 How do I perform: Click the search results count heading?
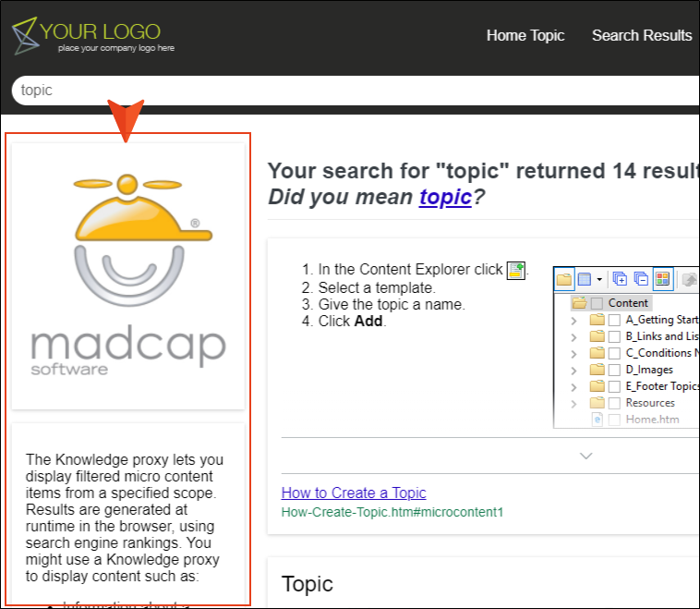point(484,171)
